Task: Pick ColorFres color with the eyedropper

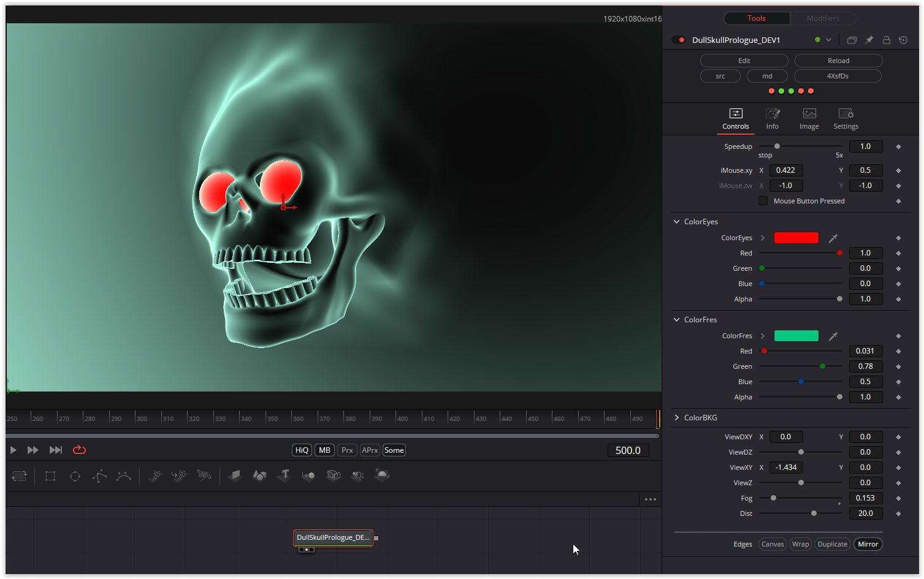Action: tap(833, 336)
